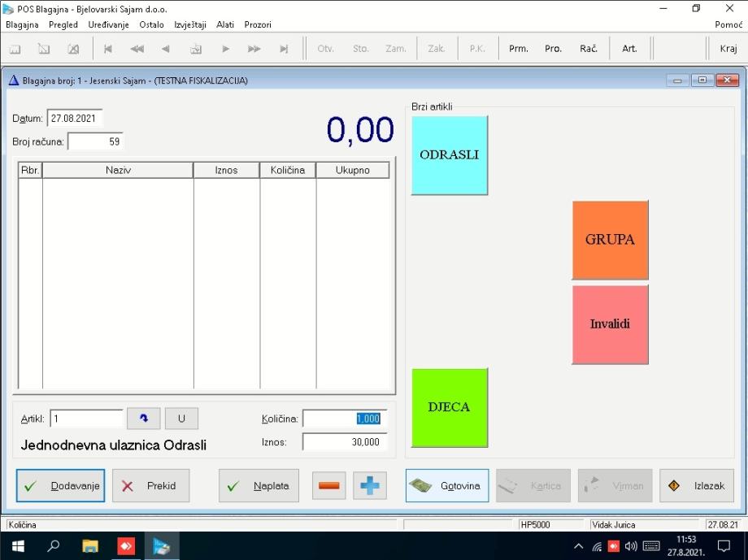Decrease quantity with the red minus button
This screenshot has width=748, height=560.
tap(329, 485)
